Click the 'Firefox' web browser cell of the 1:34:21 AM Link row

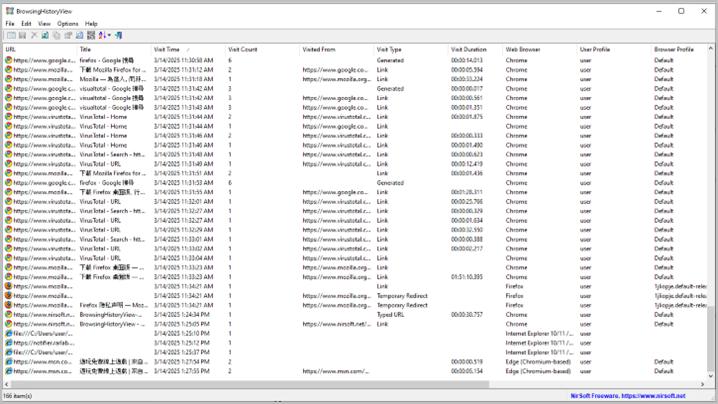[514, 286]
